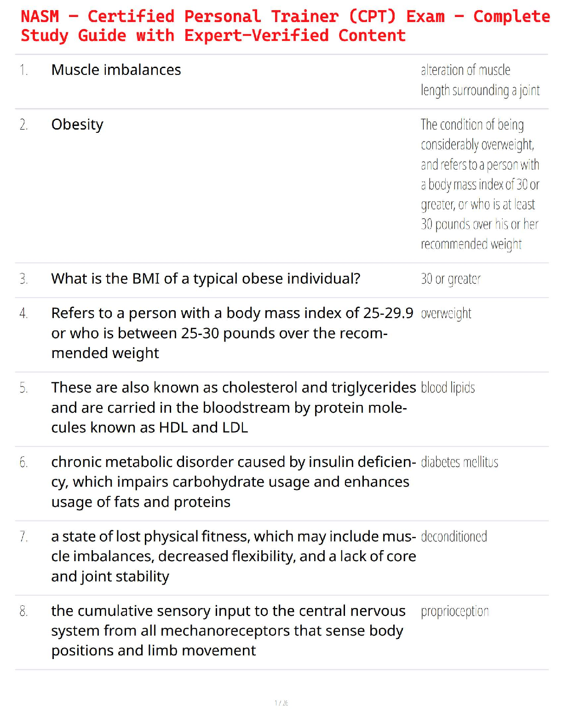The width and height of the screenshot is (563, 728).
Task: Select the answer "deconditioned"
Action: [454, 537]
